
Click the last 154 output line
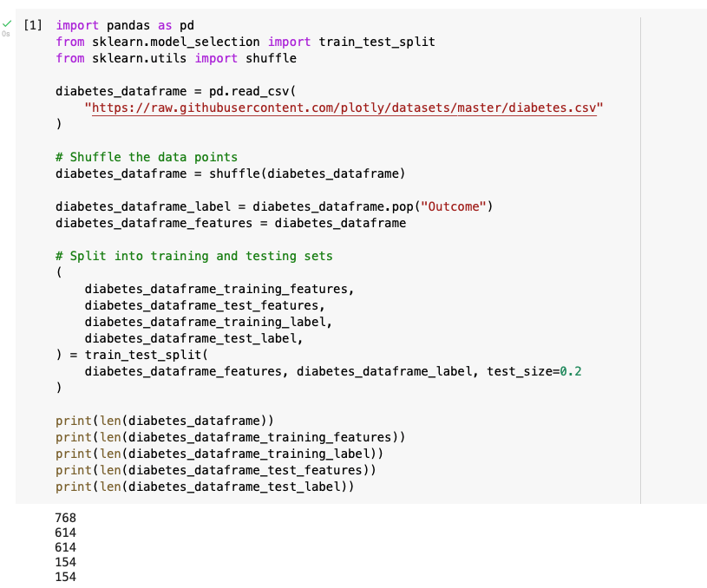(65, 577)
